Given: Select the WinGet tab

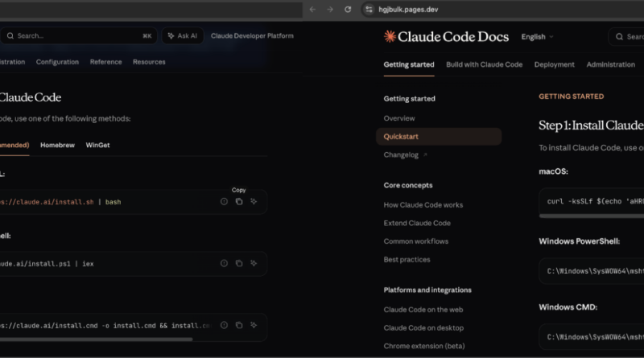Looking at the screenshot, I should pos(97,145).
